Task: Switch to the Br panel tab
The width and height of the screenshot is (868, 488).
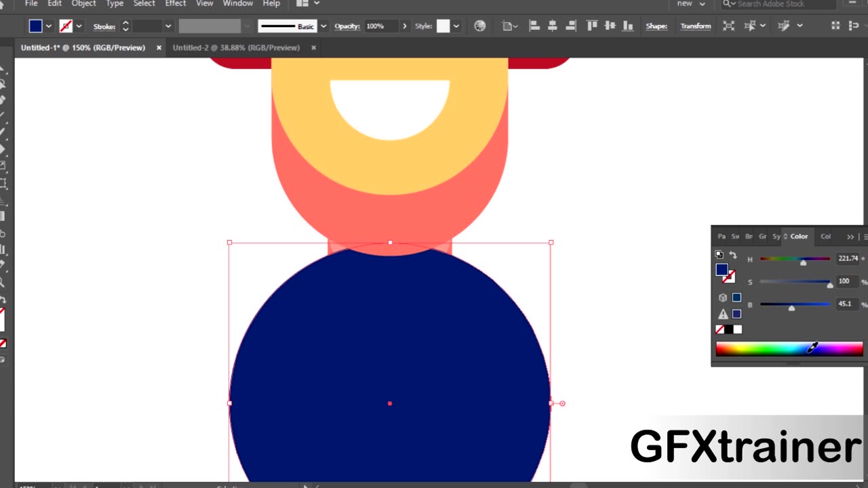Action: 749,236
